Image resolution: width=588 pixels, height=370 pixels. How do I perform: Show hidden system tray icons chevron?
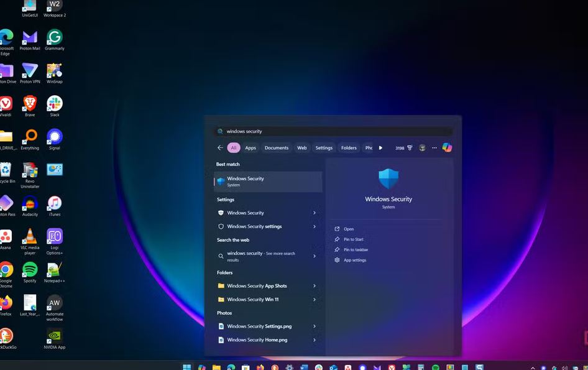click(533, 368)
